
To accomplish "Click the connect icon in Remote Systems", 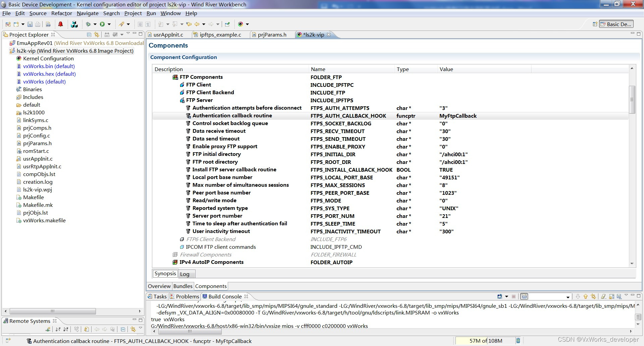I will 58,329.
